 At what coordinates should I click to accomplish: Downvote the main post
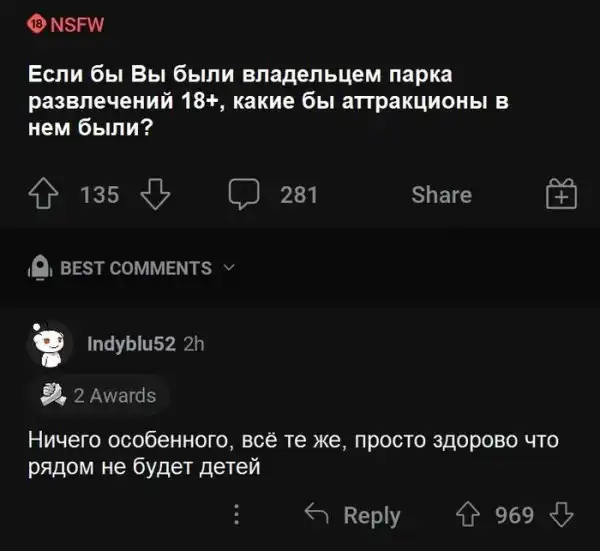click(153, 194)
